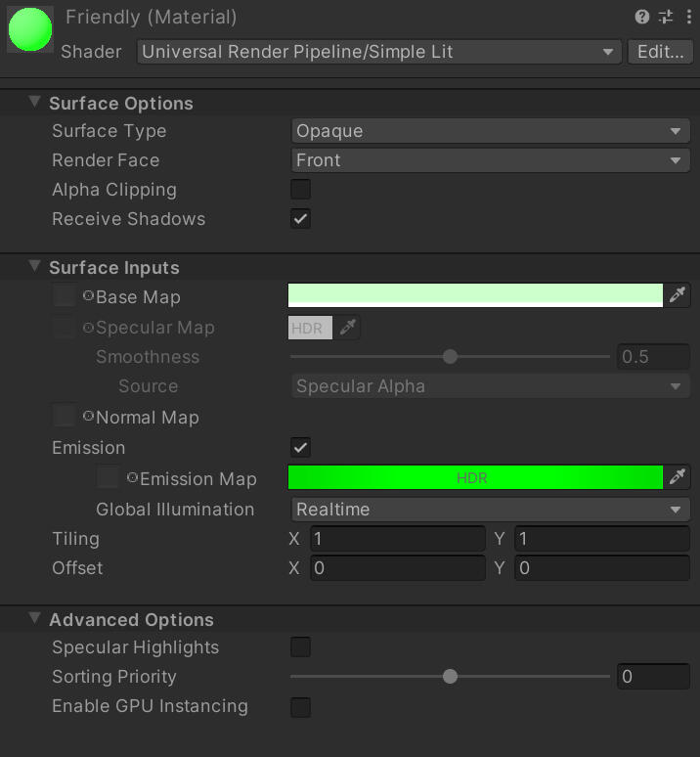Enable the Alpha Clipping checkbox
The image size is (700, 757).
[x=301, y=190]
